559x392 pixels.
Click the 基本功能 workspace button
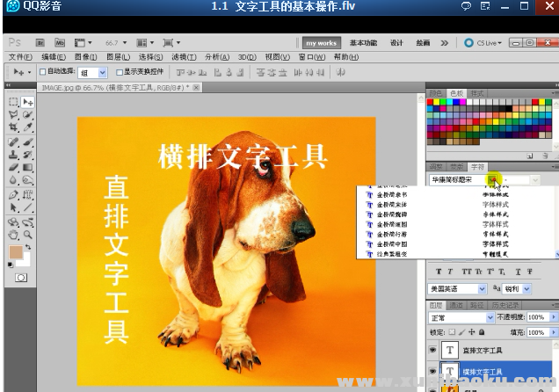[x=363, y=42]
